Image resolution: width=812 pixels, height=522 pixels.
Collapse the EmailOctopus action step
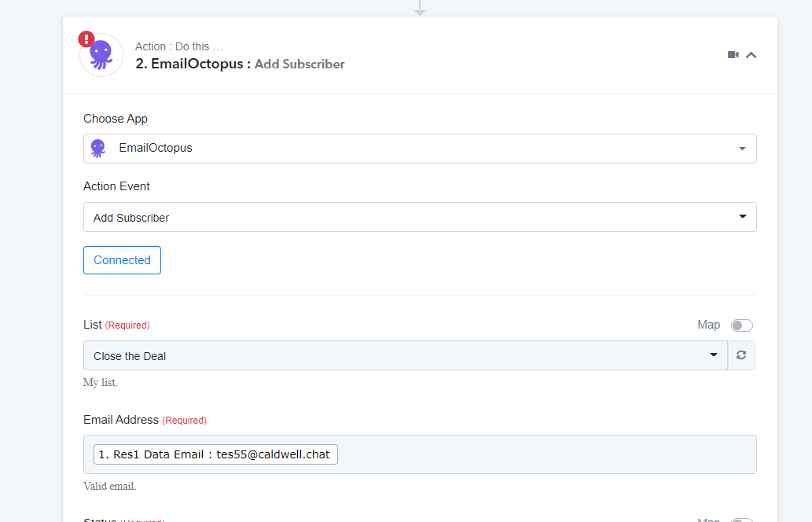(x=751, y=55)
